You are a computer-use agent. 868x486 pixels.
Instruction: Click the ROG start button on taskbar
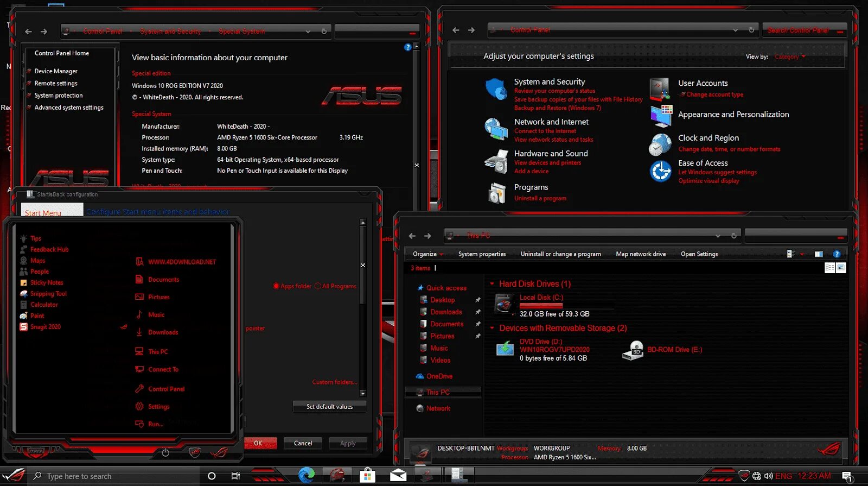(x=14, y=475)
